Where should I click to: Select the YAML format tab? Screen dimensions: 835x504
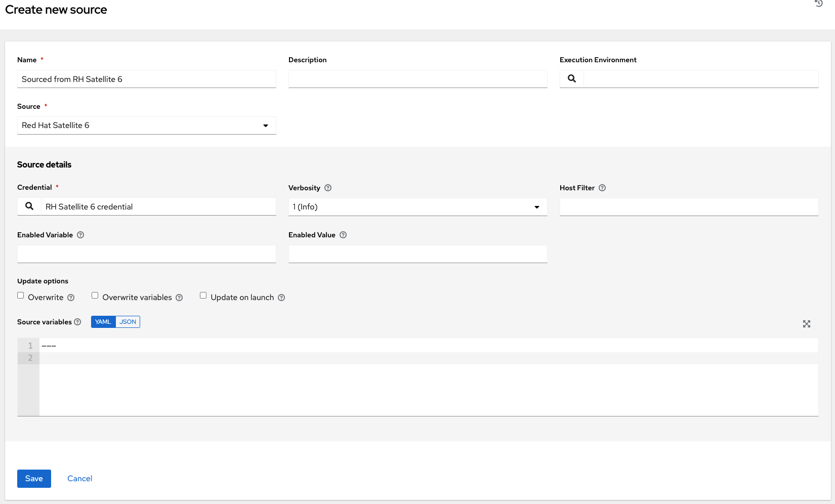[x=103, y=322]
